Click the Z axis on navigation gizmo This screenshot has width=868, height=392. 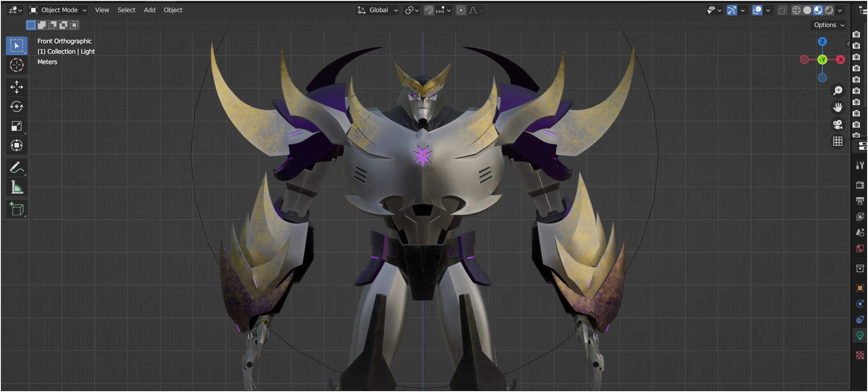pyautogui.click(x=822, y=42)
